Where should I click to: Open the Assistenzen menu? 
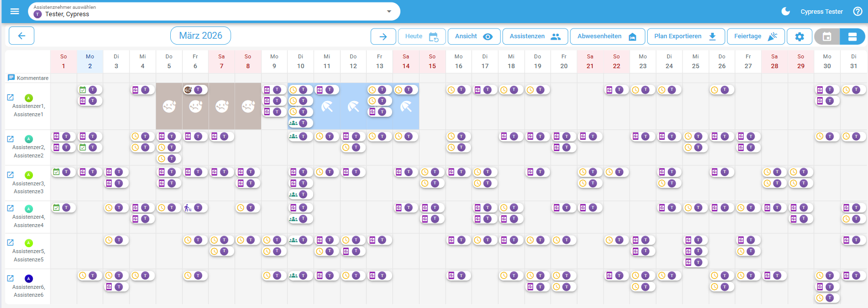point(535,36)
